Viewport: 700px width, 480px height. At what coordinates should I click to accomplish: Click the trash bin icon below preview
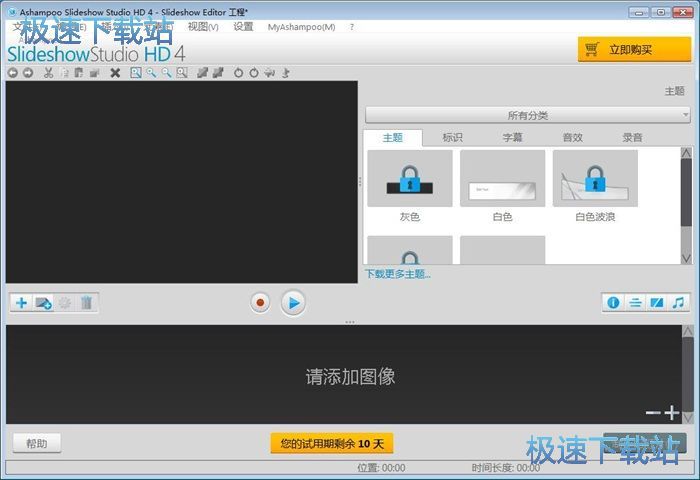[87, 302]
